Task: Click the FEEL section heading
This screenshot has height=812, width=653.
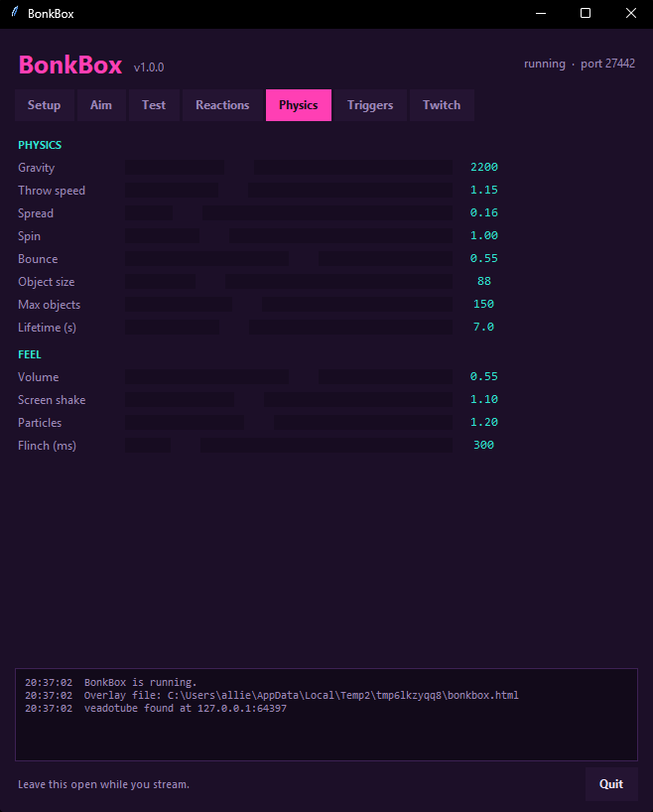Action: click(x=30, y=354)
